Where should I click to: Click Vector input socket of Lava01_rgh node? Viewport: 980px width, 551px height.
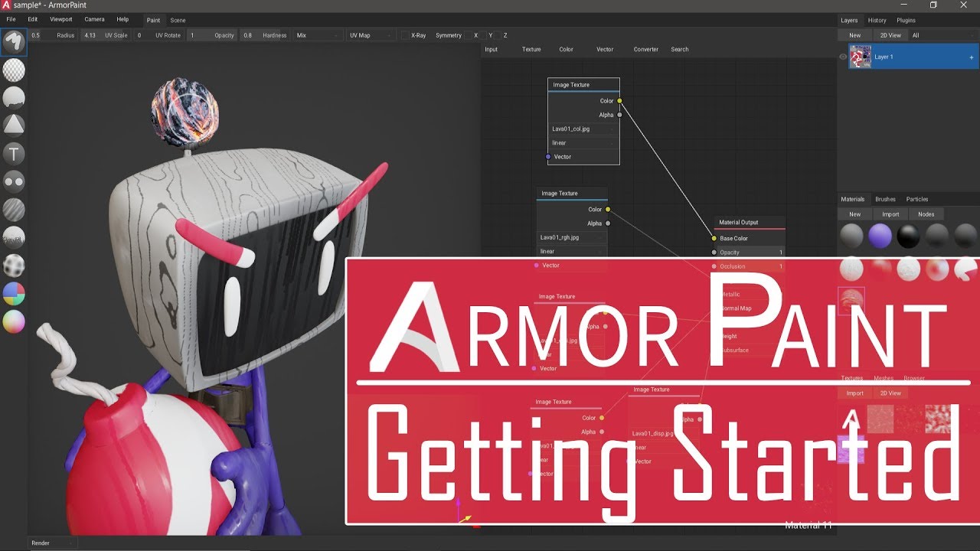tap(537, 266)
